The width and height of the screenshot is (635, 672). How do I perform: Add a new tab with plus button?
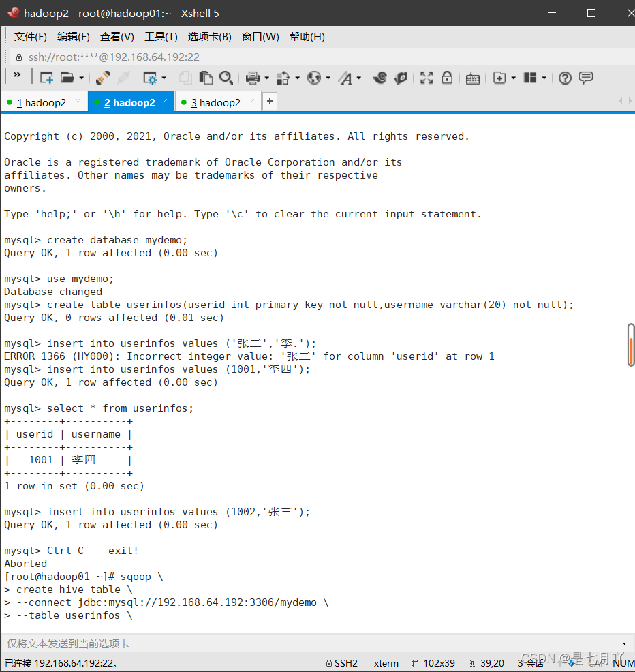pyautogui.click(x=270, y=101)
